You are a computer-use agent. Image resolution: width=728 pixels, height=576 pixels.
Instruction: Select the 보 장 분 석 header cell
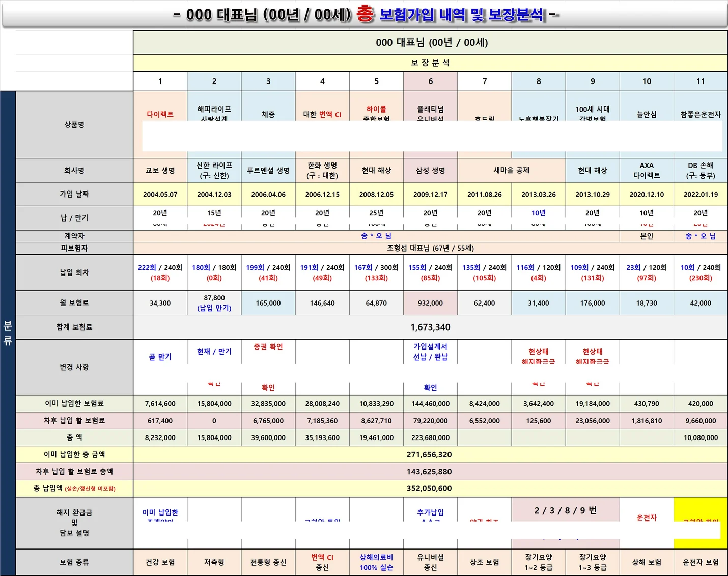(430, 63)
